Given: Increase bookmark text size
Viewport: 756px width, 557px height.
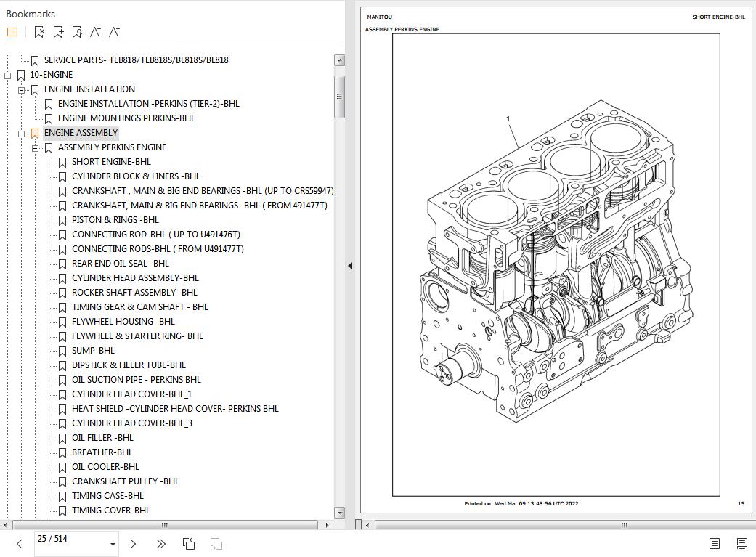Looking at the screenshot, I should pyautogui.click(x=95, y=32).
